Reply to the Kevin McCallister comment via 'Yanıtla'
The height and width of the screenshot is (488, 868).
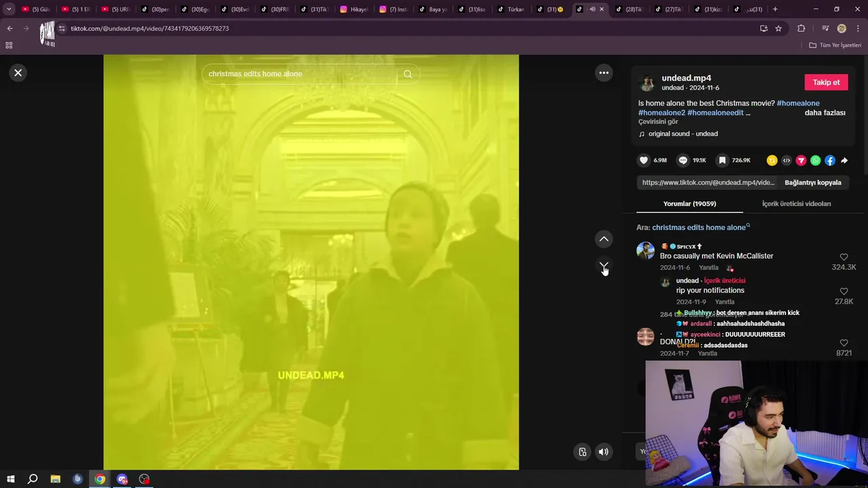tap(709, 268)
